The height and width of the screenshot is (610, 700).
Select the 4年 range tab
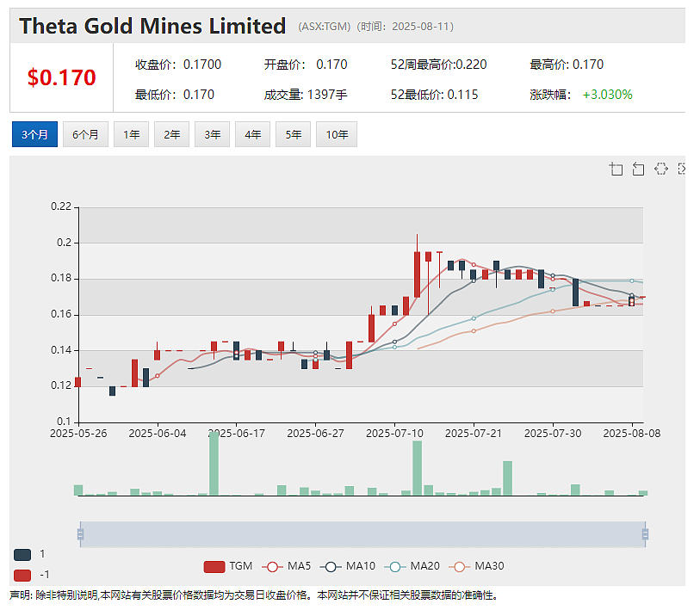(252, 134)
